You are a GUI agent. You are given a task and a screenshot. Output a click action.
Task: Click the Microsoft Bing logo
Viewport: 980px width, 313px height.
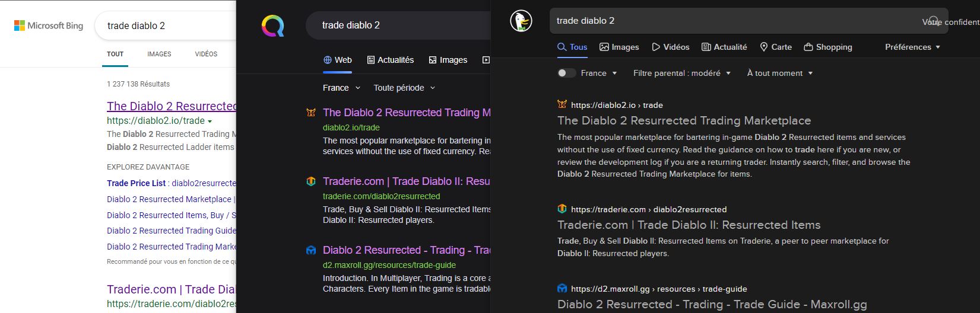pyautogui.click(x=49, y=26)
